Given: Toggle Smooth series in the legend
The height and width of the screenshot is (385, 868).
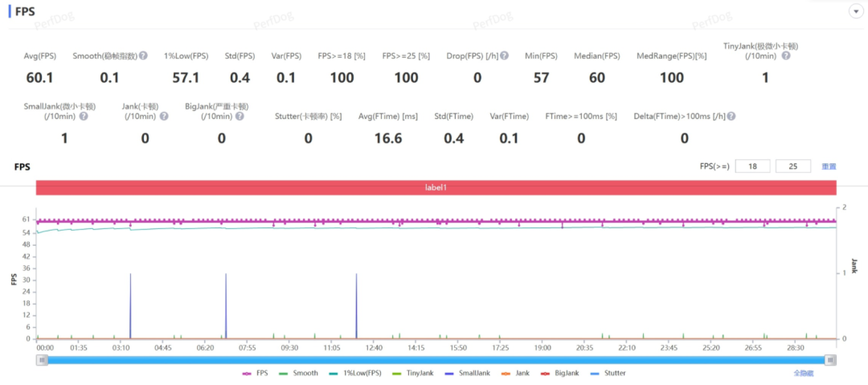Looking at the screenshot, I should coord(298,374).
